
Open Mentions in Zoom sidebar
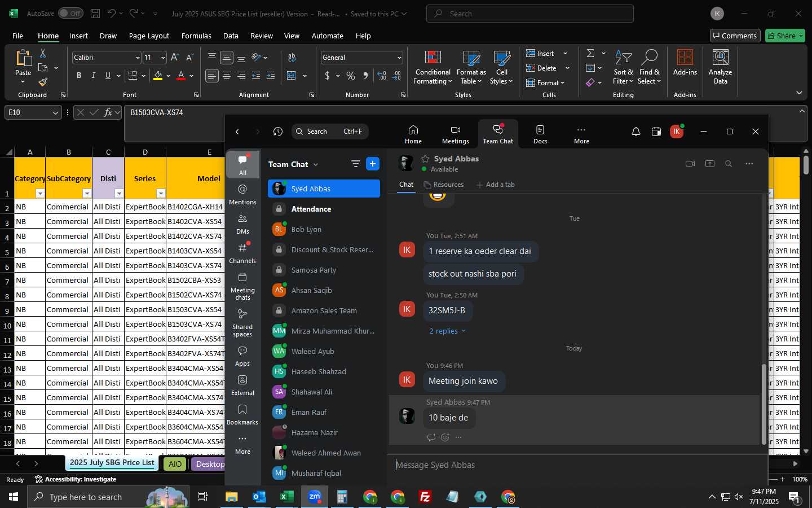tap(242, 194)
